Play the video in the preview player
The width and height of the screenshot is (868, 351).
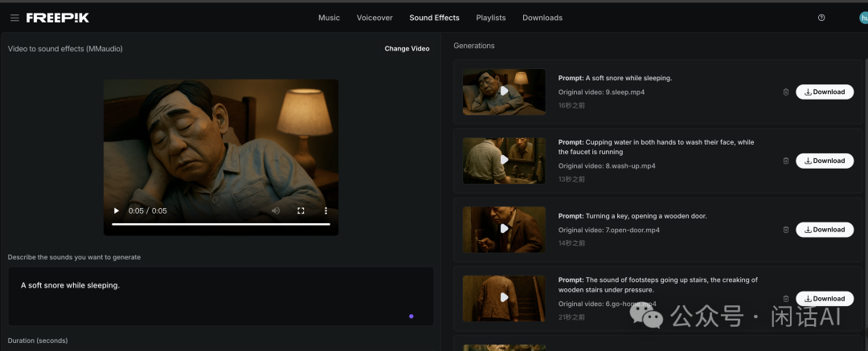tap(117, 211)
